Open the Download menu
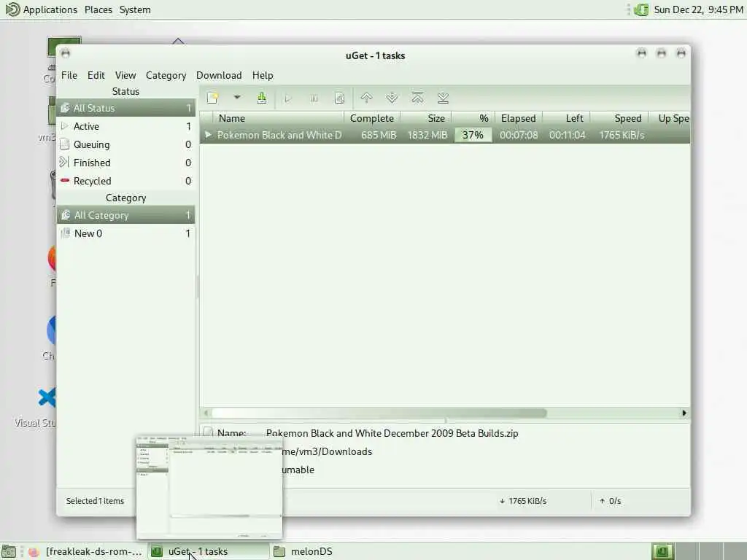The height and width of the screenshot is (560, 747). [219, 75]
